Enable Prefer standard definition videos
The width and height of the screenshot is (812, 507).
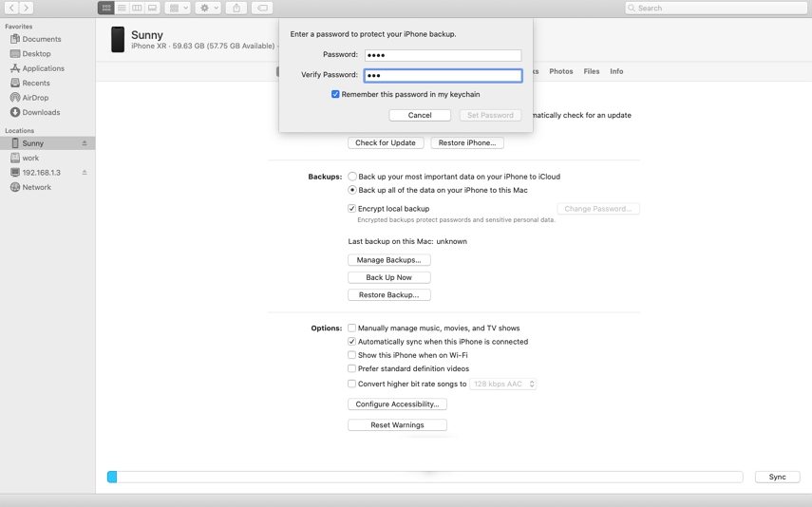(351, 368)
